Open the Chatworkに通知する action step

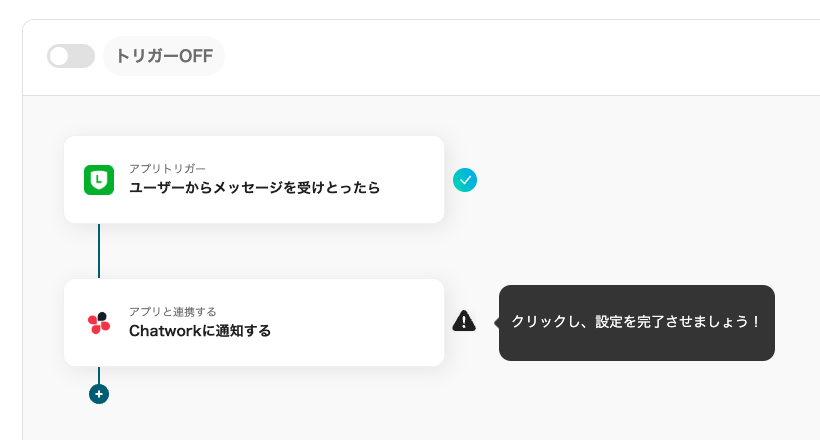point(200,330)
